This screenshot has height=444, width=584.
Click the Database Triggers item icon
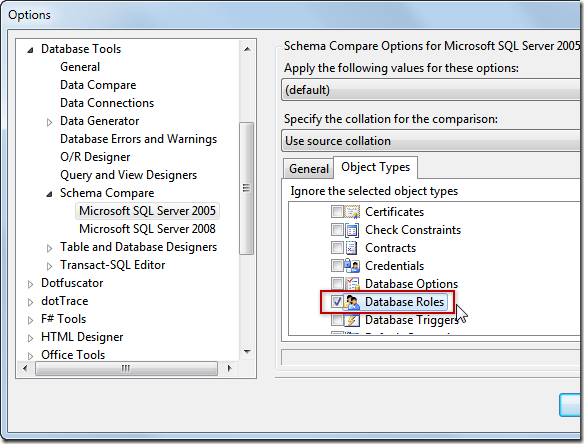click(x=352, y=320)
